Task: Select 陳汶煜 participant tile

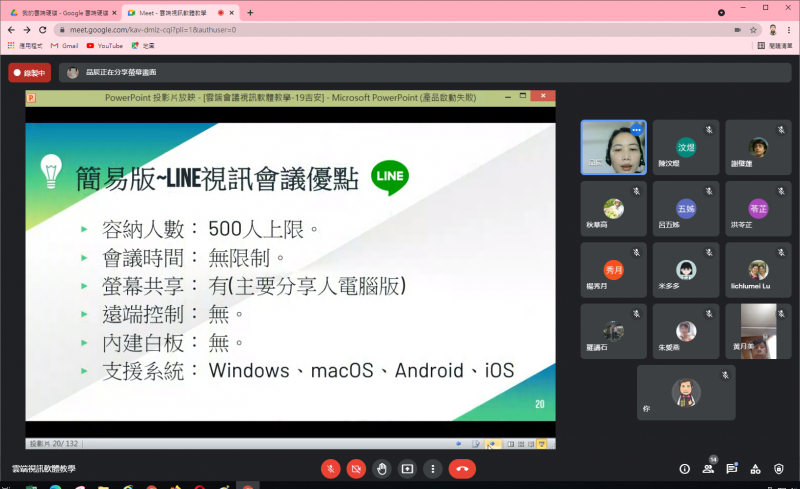Action: (686, 148)
